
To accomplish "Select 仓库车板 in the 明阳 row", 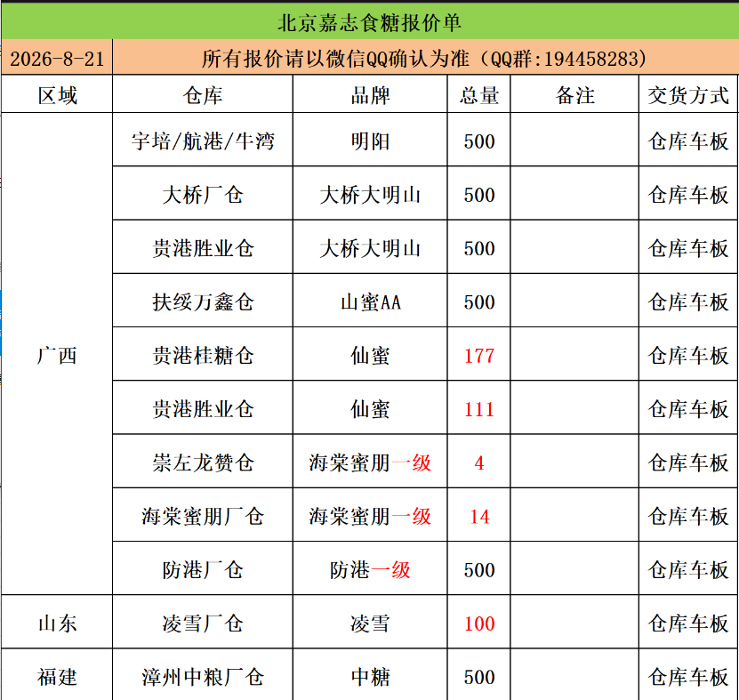I will [x=688, y=141].
